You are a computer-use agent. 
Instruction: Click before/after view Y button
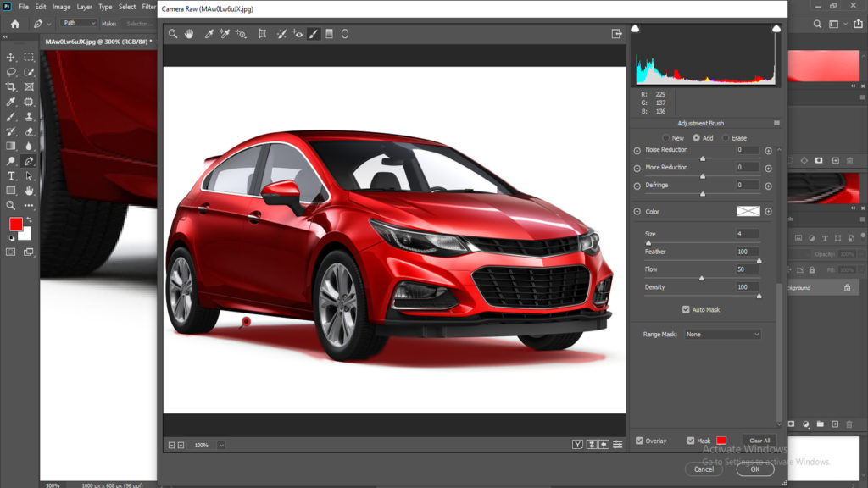(577, 444)
